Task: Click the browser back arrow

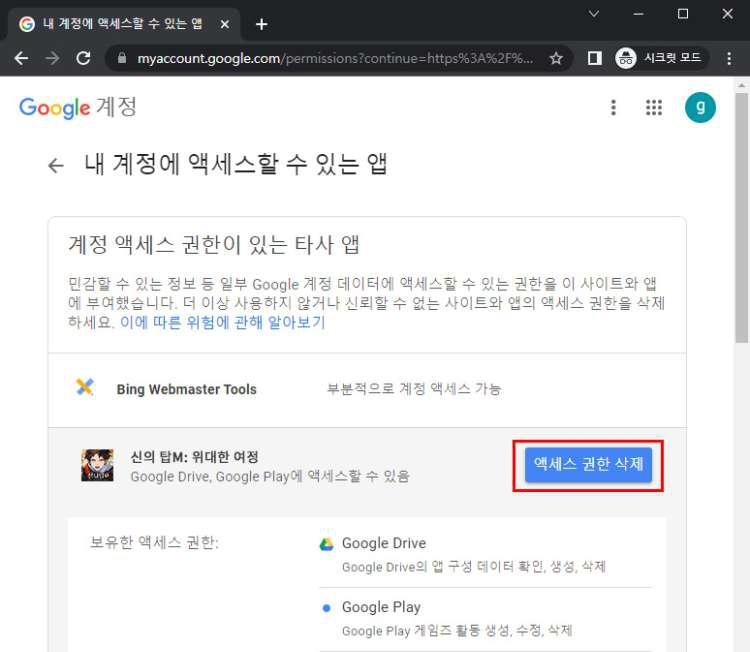Action: coord(22,58)
